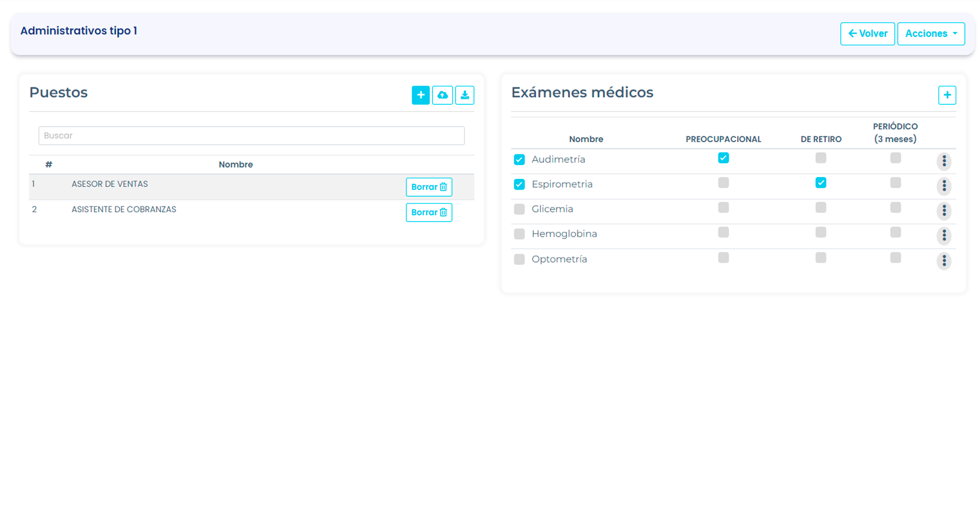Click the Espirometria exam name
The image size is (980, 506).
coord(562,184)
